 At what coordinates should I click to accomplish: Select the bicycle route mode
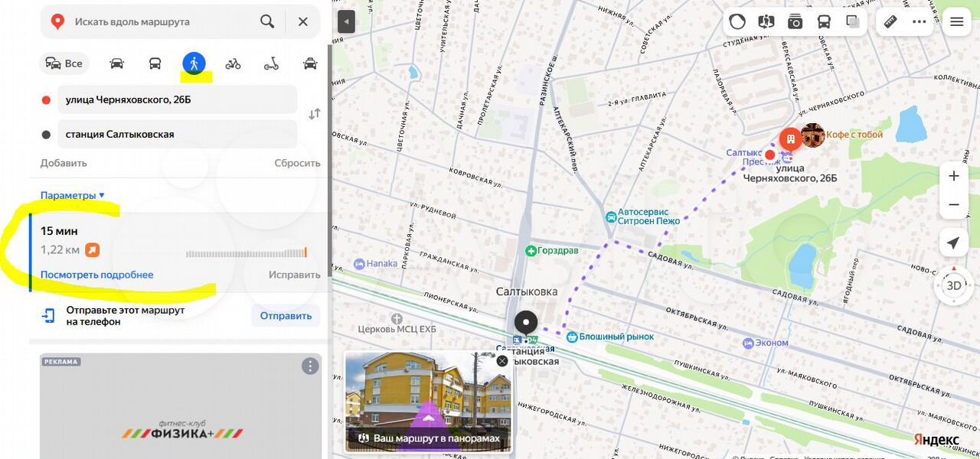point(233,63)
